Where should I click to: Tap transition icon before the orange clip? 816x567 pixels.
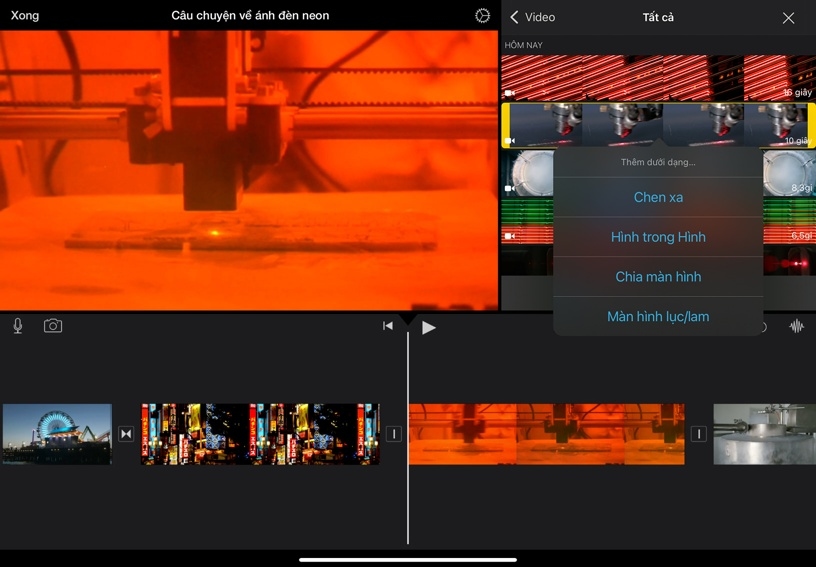tap(394, 434)
